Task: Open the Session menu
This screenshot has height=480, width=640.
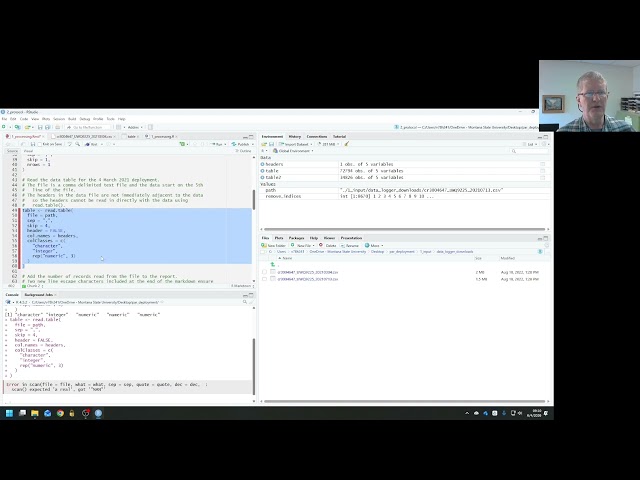Action: pyautogui.click(x=59, y=119)
